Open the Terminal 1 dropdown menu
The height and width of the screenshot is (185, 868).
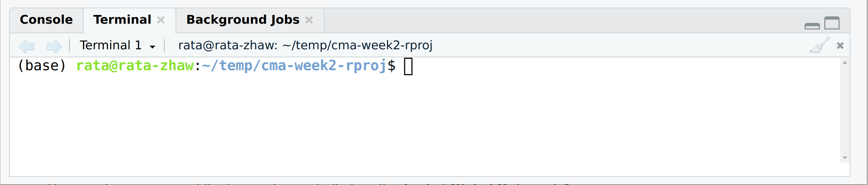[x=117, y=46]
